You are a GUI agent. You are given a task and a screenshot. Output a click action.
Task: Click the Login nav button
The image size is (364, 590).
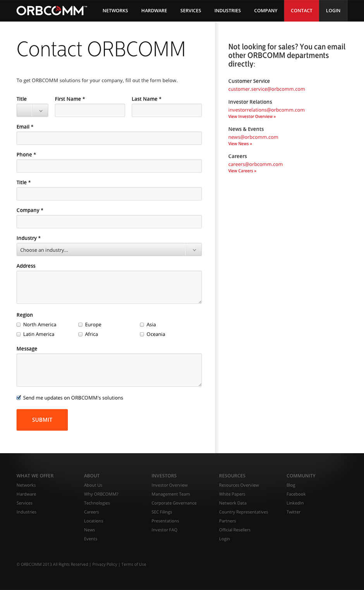[333, 10]
